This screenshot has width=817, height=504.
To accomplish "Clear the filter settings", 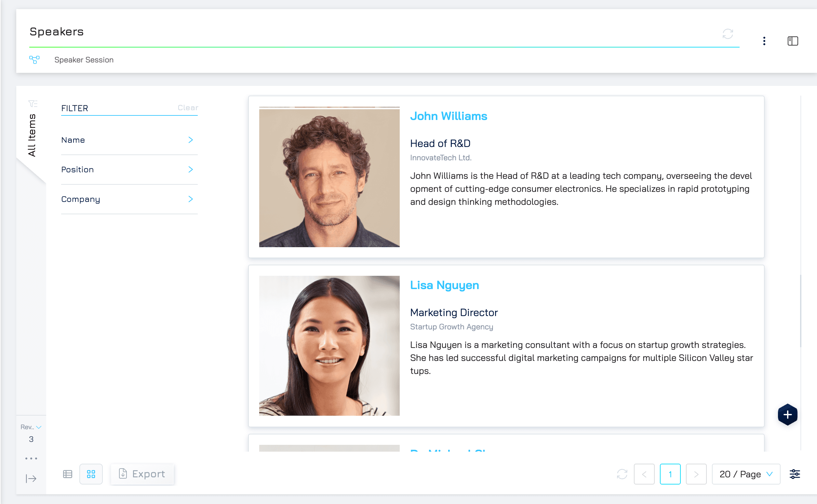I will 188,108.
